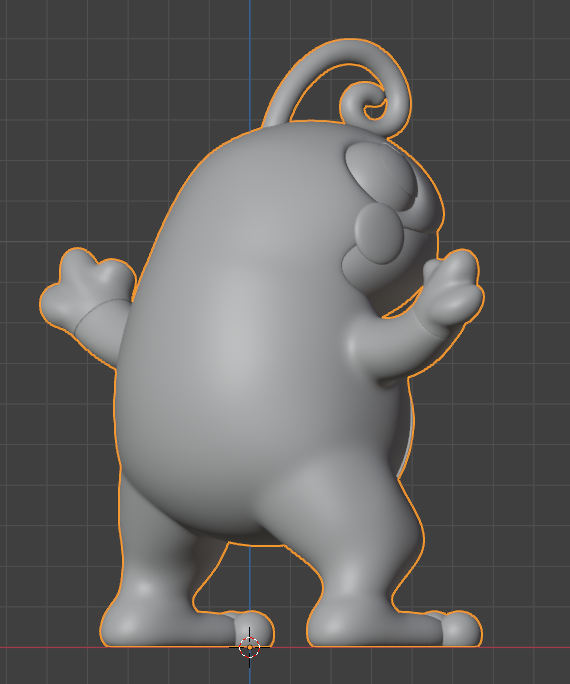The height and width of the screenshot is (684, 570).
Task: Click the character's left raised hand
Action: click(87, 290)
